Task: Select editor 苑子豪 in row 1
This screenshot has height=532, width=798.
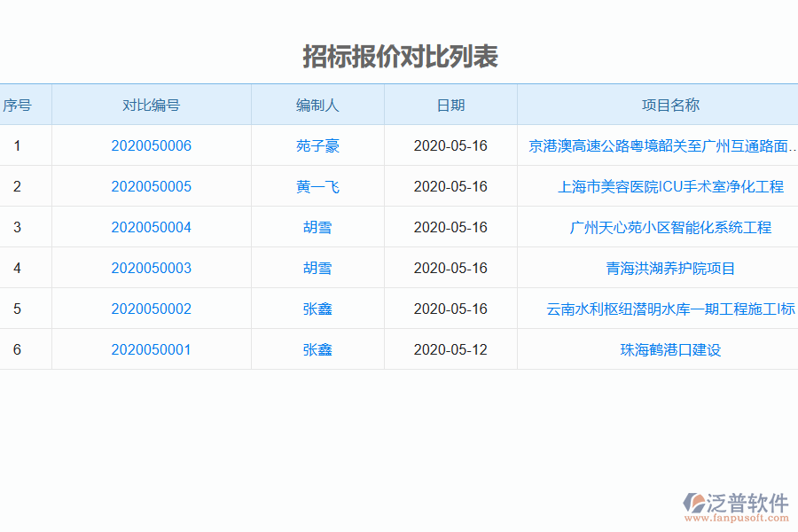Action: point(317,145)
